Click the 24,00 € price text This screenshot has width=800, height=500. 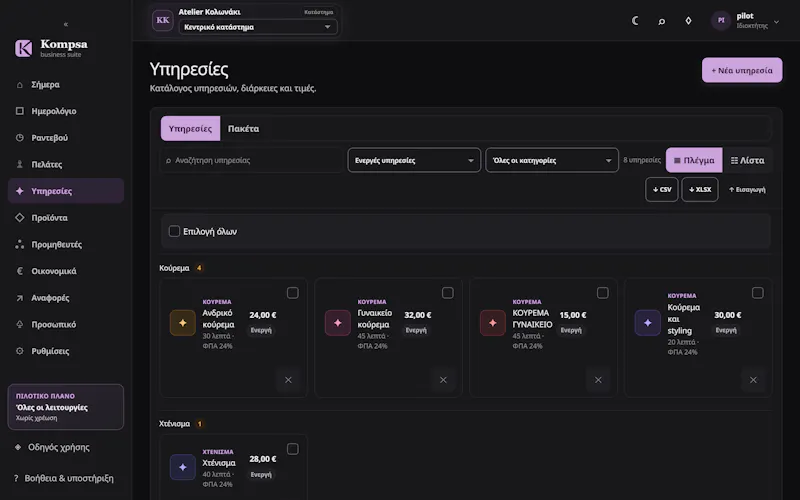[x=263, y=315]
